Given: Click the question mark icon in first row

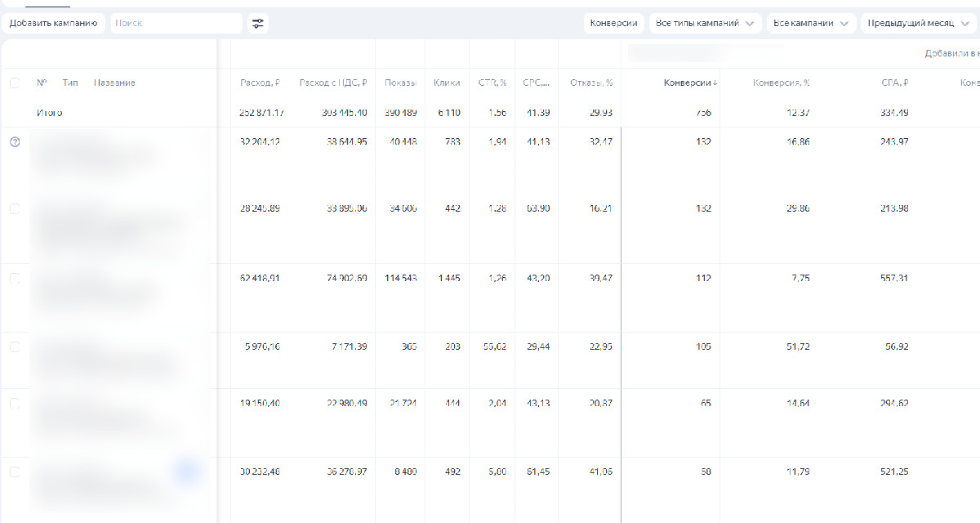Looking at the screenshot, I should (15, 142).
